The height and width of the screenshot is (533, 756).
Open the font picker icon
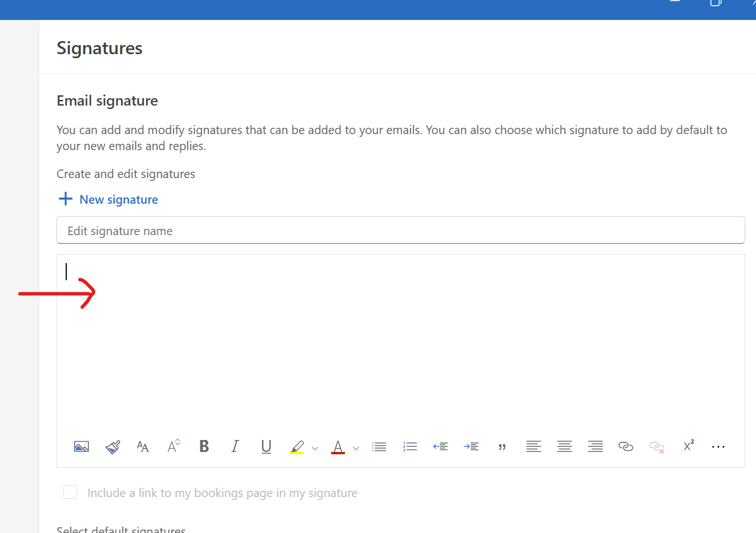pos(143,447)
